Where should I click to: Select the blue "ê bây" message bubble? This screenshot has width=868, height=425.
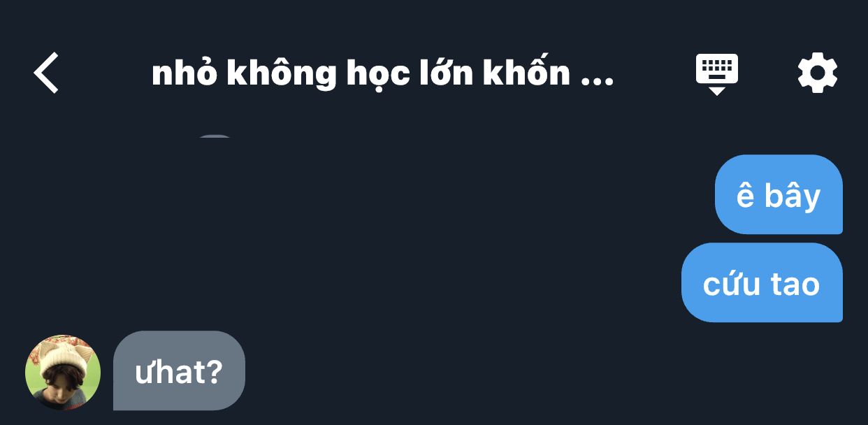[x=779, y=194]
